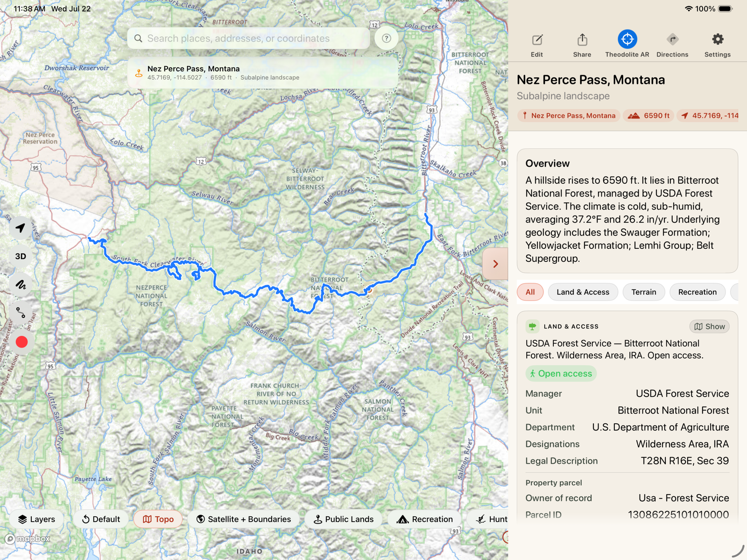This screenshot has height=560, width=747.
Task: Click the Manager value USDA Forest Service
Action: [682, 393]
